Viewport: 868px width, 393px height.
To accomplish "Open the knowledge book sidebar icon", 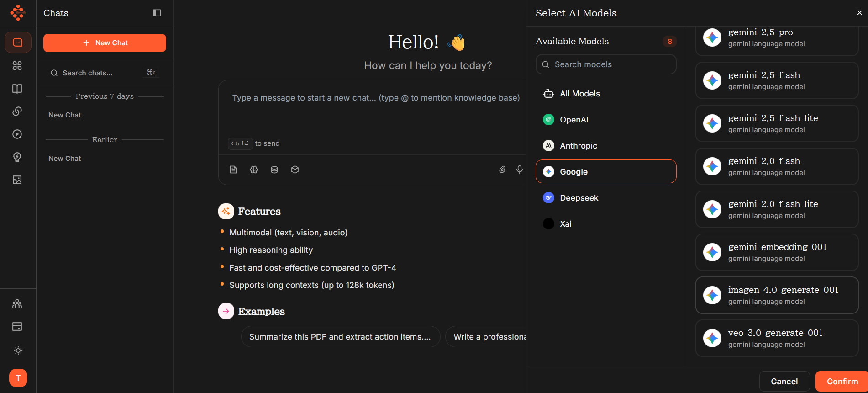I will point(17,89).
